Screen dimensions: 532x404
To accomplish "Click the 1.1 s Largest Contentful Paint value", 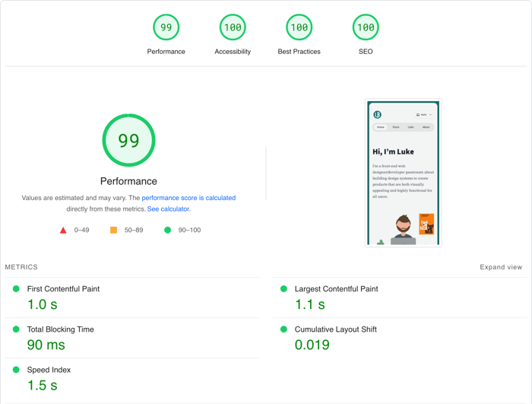I will [310, 304].
